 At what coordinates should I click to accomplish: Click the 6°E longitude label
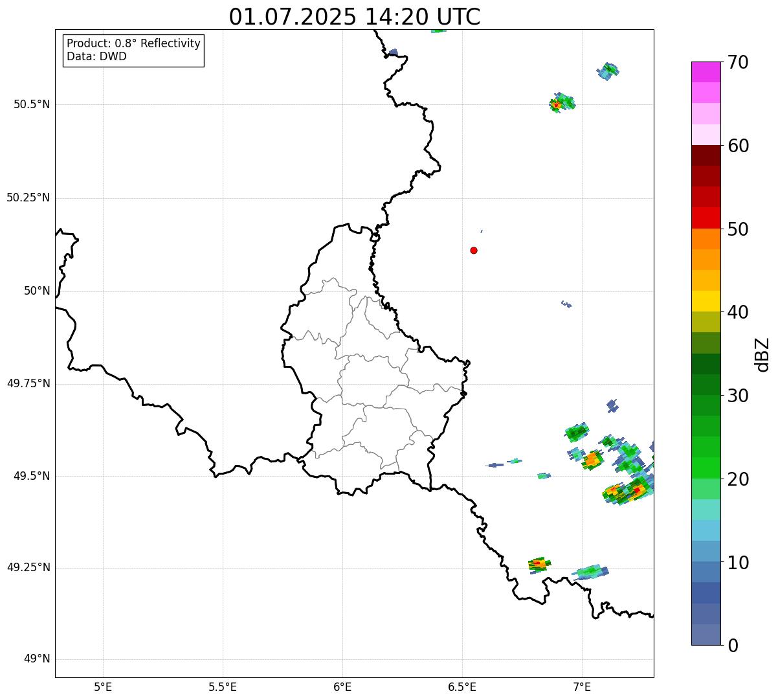tap(342, 686)
